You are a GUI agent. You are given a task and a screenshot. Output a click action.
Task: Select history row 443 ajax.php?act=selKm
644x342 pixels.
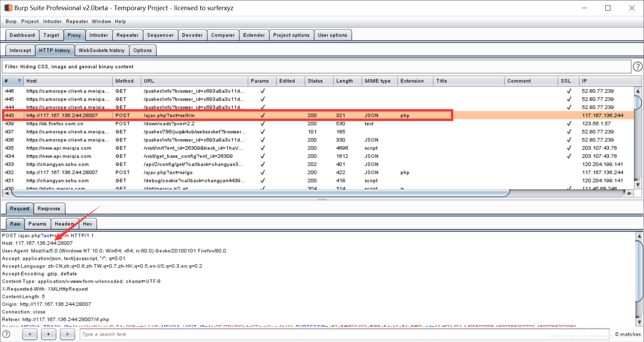point(318,115)
